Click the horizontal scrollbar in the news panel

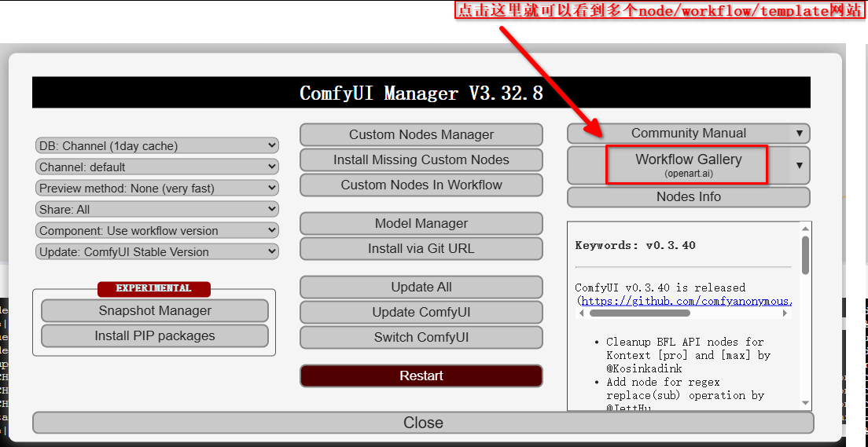tap(639, 313)
